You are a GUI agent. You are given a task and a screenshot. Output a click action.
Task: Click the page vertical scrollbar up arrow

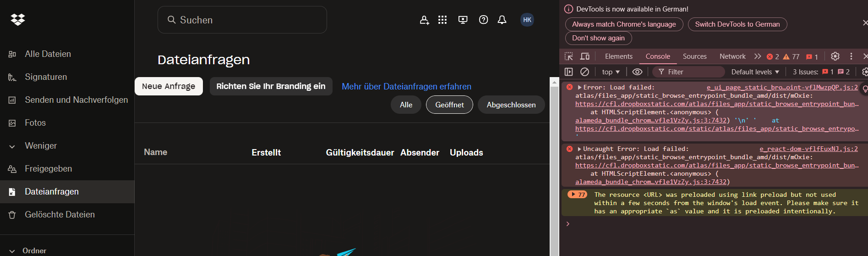(x=554, y=82)
